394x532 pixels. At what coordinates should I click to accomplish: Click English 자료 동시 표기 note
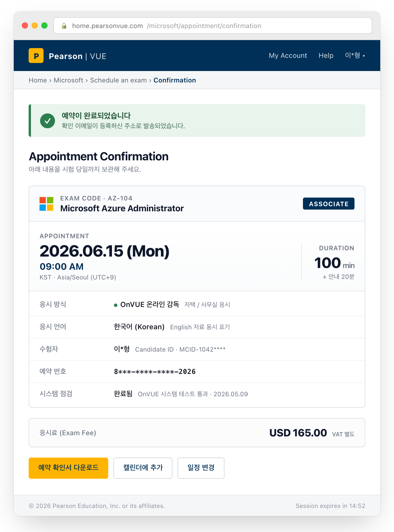pos(200,327)
